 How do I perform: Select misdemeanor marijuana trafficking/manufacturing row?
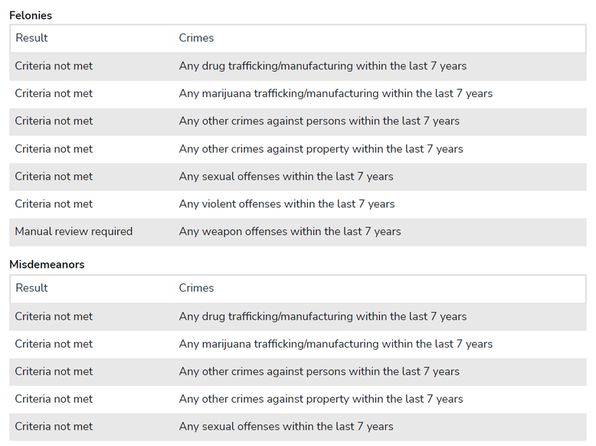298,344
